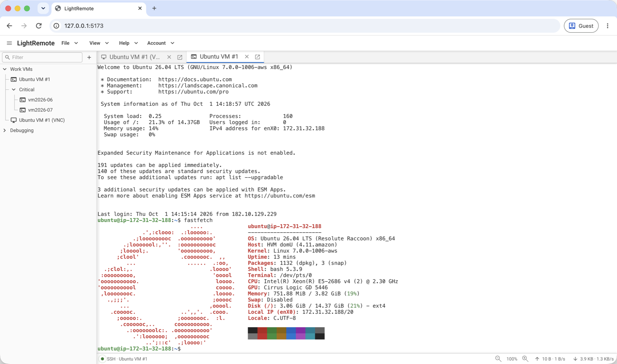Screen dimensions: 617x364
Task: View site information icon in address bar
Action: click(x=56, y=26)
